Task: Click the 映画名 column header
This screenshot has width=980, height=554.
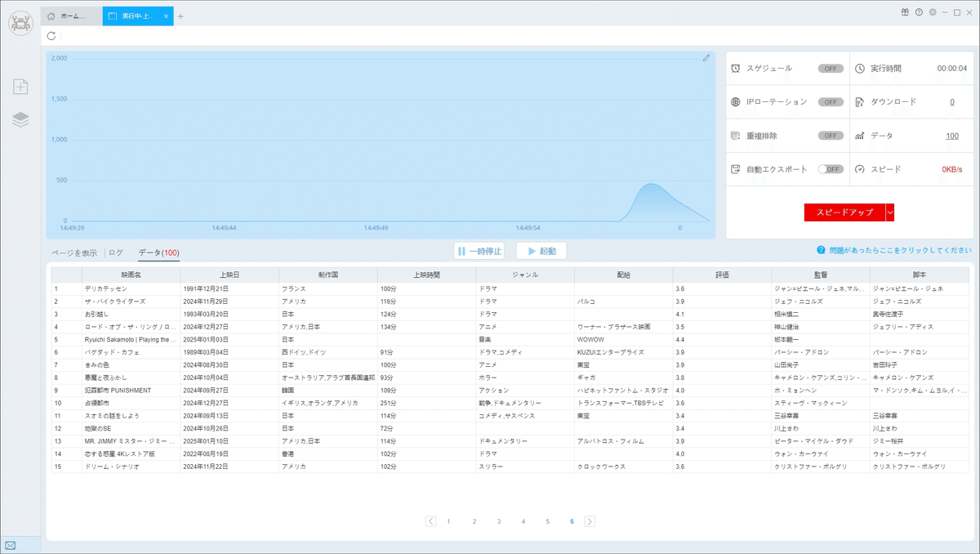Action: tap(131, 275)
